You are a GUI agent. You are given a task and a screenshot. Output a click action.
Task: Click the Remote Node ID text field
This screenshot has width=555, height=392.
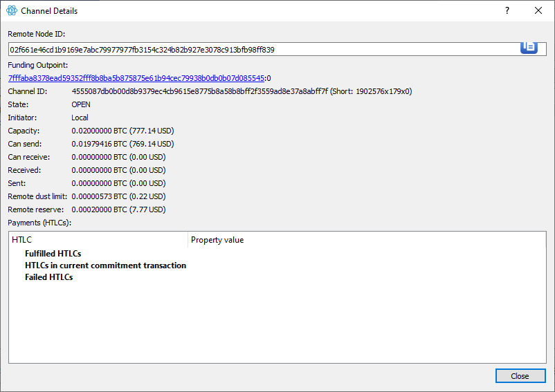click(x=264, y=50)
